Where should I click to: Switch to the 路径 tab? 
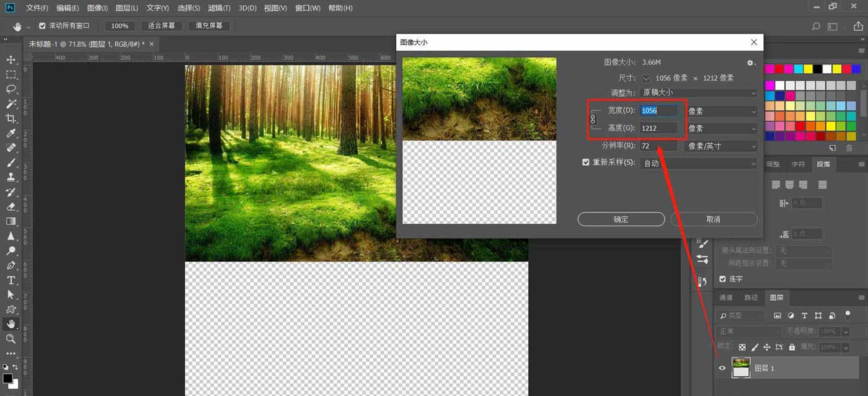point(751,297)
